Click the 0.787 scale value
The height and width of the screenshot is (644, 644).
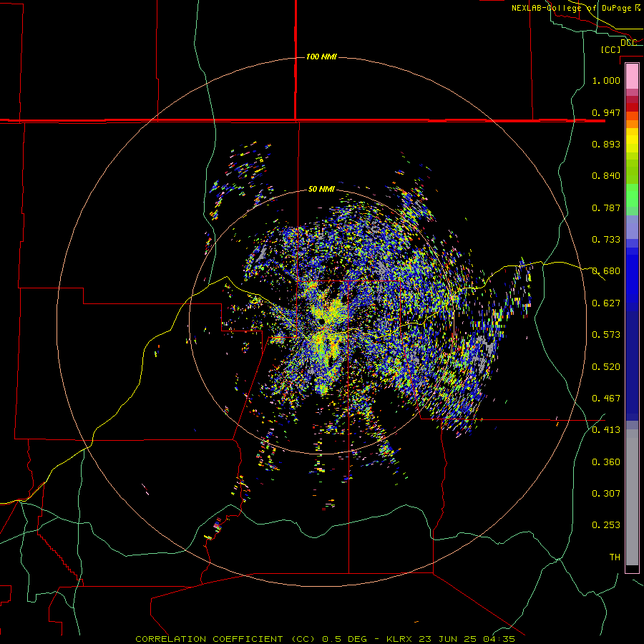606,208
